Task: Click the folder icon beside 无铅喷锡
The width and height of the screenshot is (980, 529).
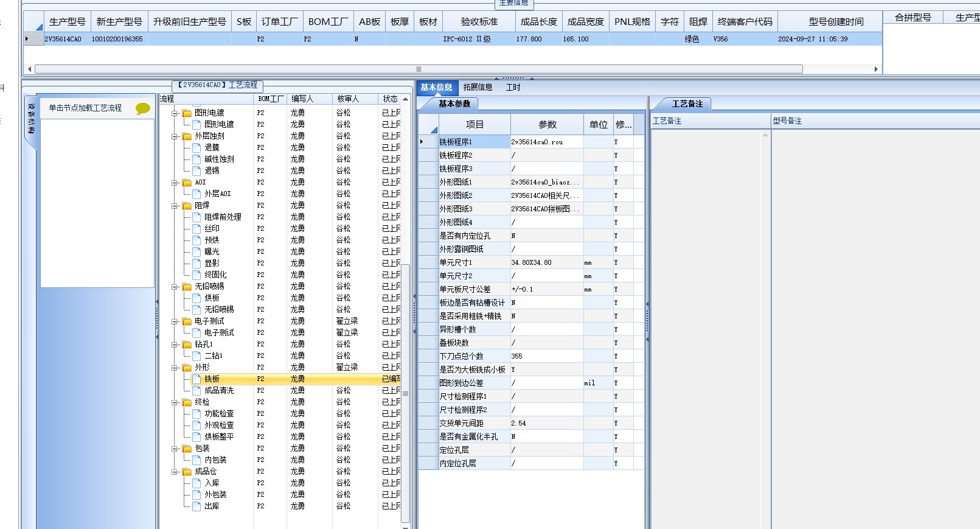Action: [x=187, y=287]
